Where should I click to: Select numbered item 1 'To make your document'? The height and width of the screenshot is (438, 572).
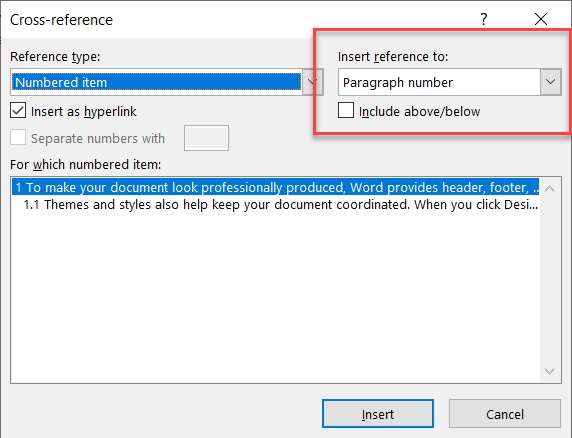tap(275, 187)
